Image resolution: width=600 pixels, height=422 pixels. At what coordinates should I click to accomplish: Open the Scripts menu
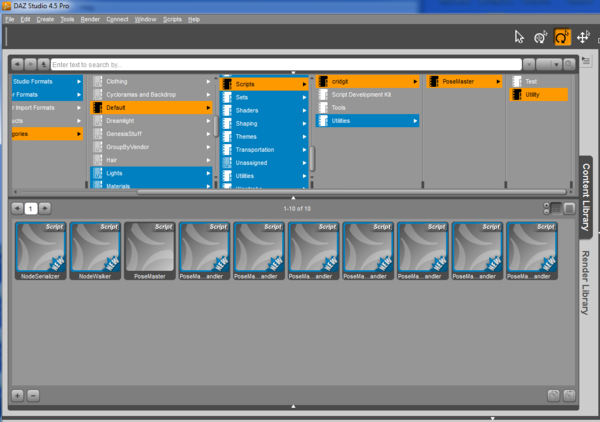pos(172,19)
